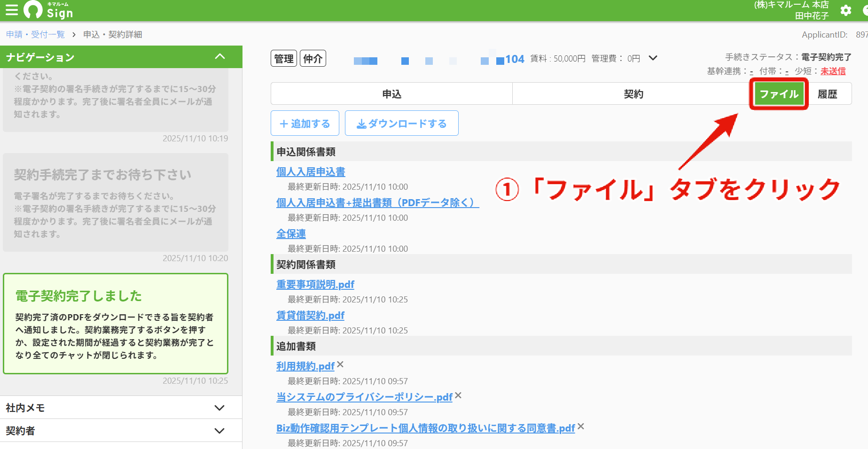Collapse the ナビゲーション panel
The width and height of the screenshot is (868, 449).
(220, 57)
